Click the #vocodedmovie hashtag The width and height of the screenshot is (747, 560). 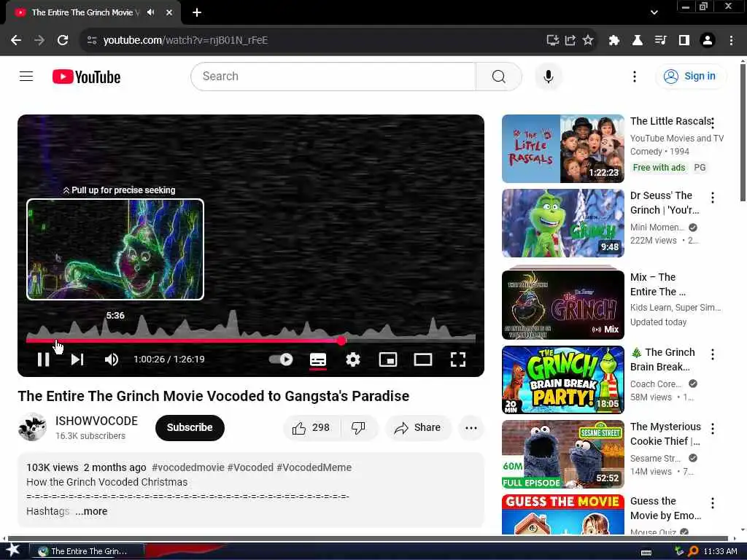coord(187,467)
